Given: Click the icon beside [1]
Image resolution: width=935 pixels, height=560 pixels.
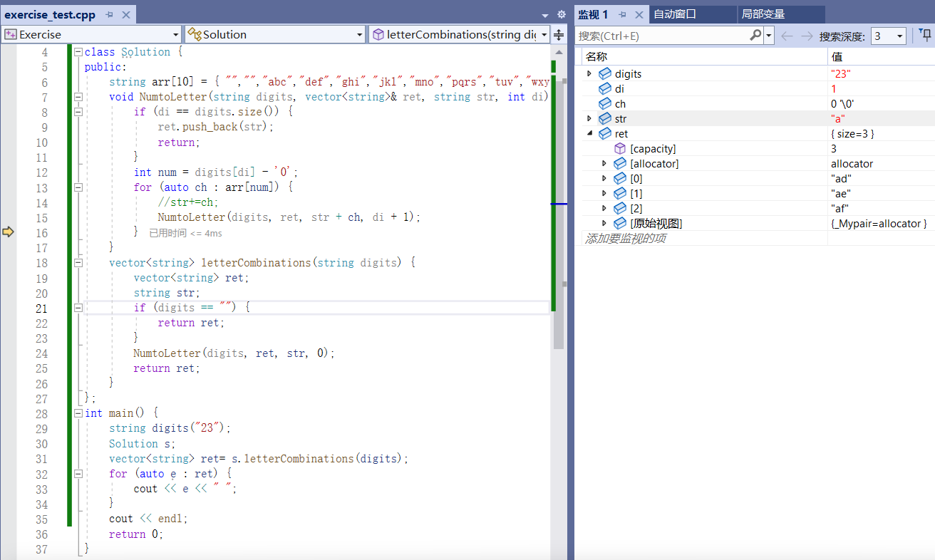Looking at the screenshot, I should click(x=620, y=193).
